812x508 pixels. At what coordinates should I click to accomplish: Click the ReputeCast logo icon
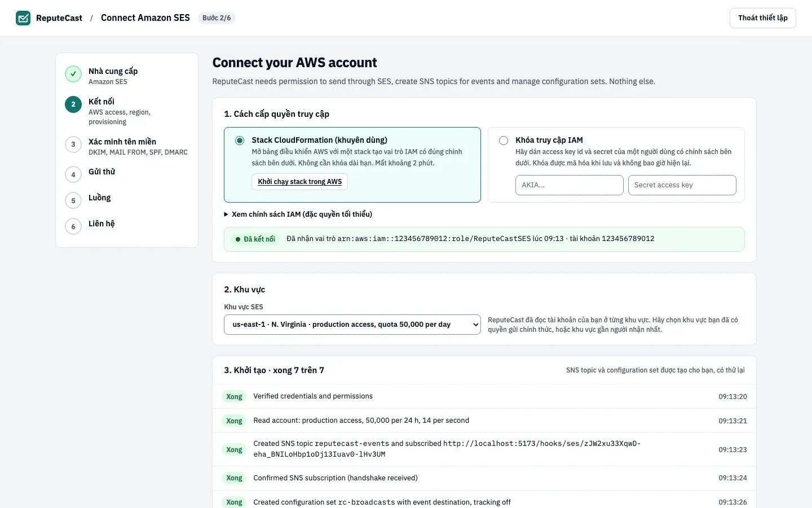point(23,18)
